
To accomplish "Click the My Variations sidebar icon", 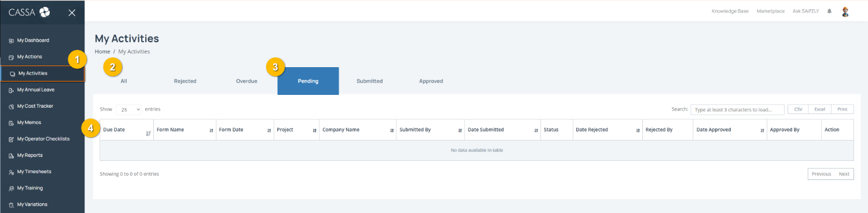I will point(12,205).
